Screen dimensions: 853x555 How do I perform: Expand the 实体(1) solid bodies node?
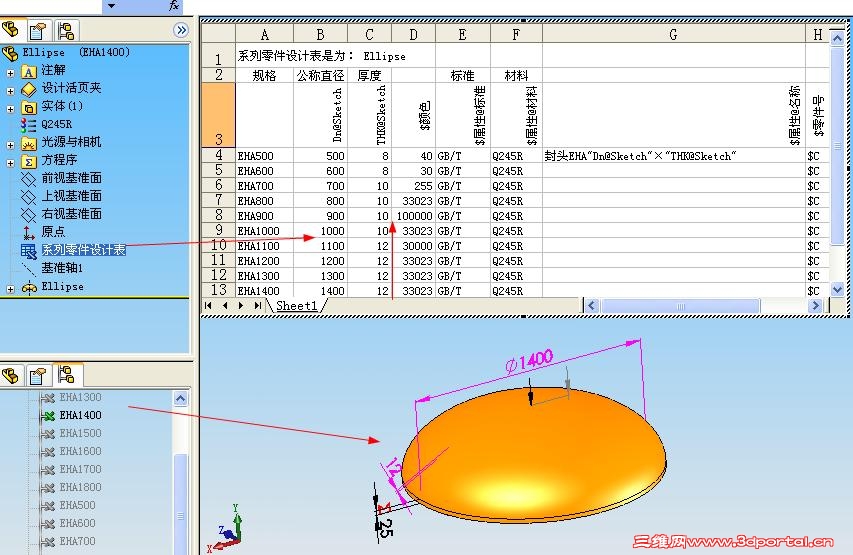pos(10,109)
